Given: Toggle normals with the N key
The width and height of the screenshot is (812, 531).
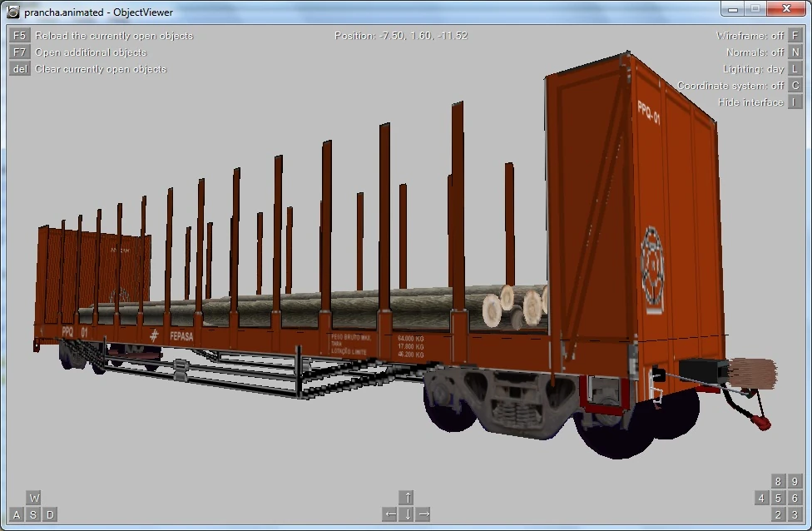Looking at the screenshot, I should (x=795, y=52).
